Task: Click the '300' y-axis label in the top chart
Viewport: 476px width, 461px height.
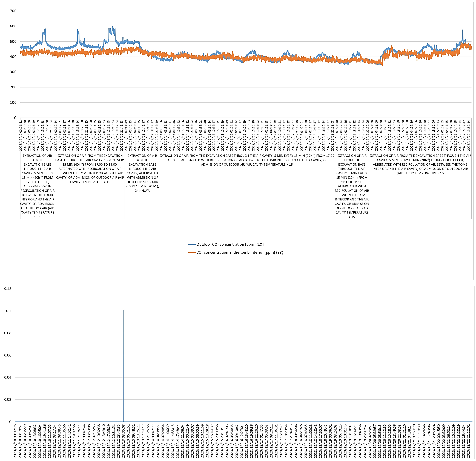Action: point(13,72)
